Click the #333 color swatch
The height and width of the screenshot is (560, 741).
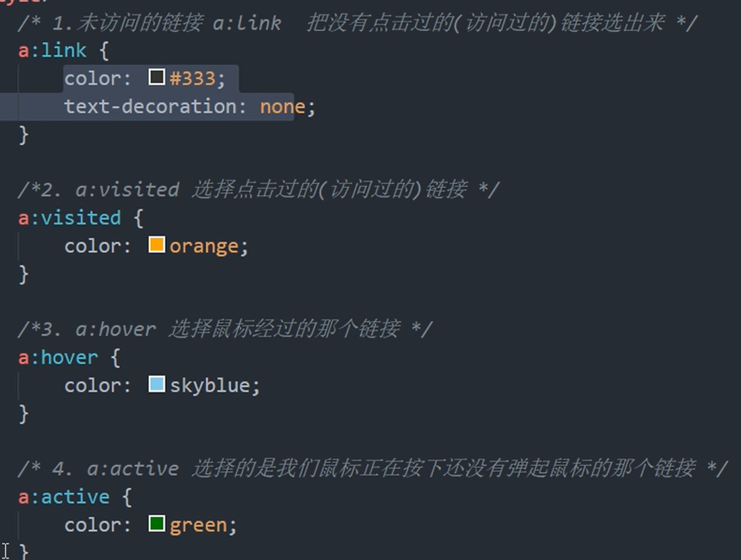pyautogui.click(x=157, y=77)
